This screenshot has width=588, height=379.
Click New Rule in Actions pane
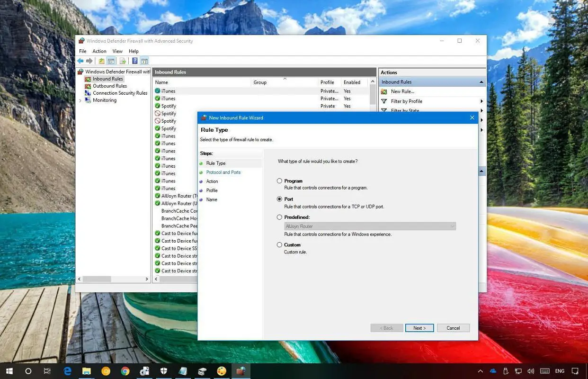[x=402, y=91]
